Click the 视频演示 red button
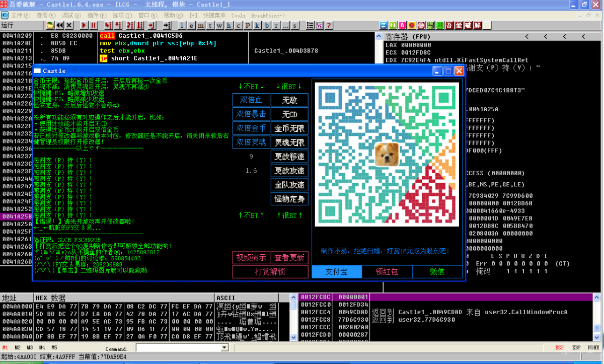Image resolution: width=604 pixels, height=364 pixels. tap(252, 258)
